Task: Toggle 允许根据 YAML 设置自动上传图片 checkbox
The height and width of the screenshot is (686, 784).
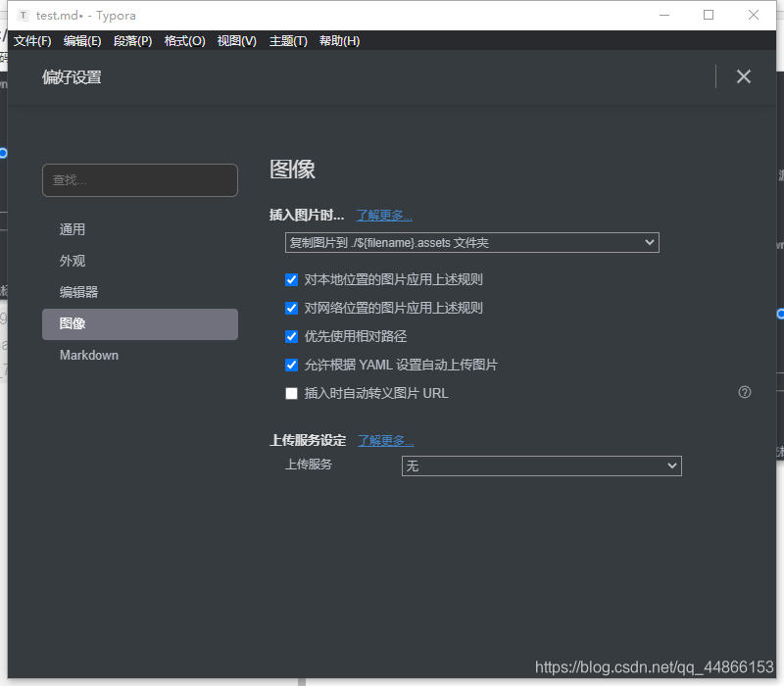Action: pyautogui.click(x=291, y=365)
